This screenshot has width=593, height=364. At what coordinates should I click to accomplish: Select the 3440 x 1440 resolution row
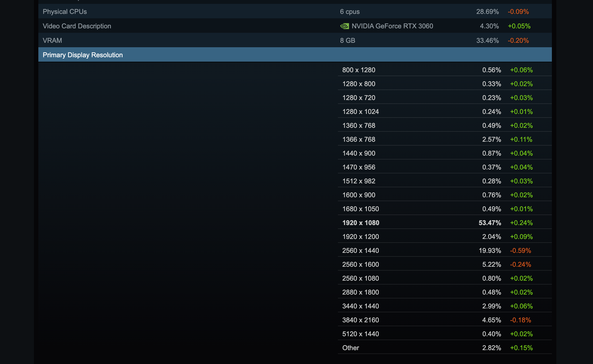click(360, 306)
